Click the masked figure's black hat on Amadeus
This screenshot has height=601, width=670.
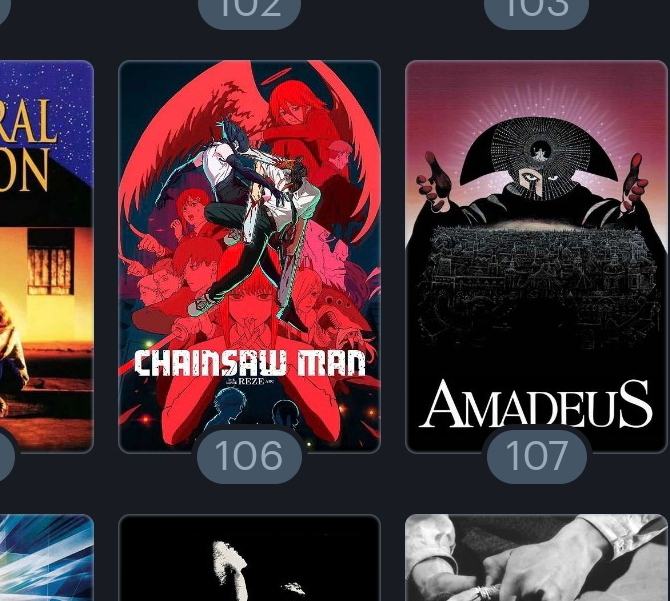pos(539,152)
